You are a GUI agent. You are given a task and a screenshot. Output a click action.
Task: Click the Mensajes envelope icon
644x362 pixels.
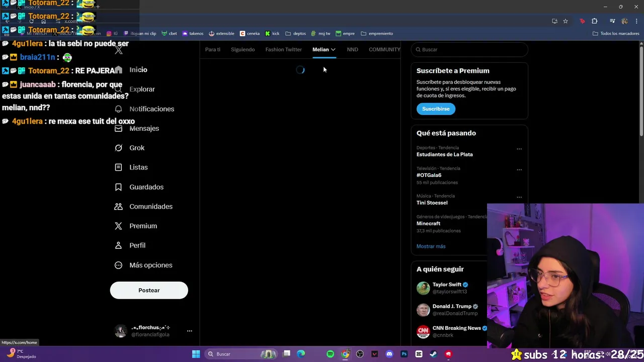(118, 128)
